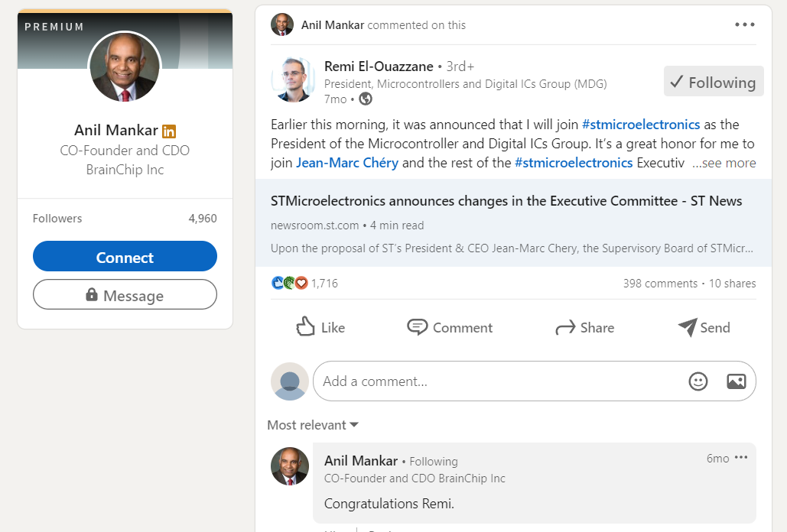Open the Jean-Marc Chéry profile link
Image resolution: width=787 pixels, height=532 pixels.
[x=347, y=163]
